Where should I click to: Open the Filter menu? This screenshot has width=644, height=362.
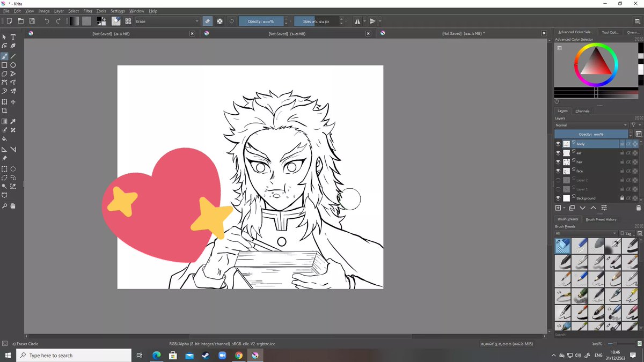[87, 11]
